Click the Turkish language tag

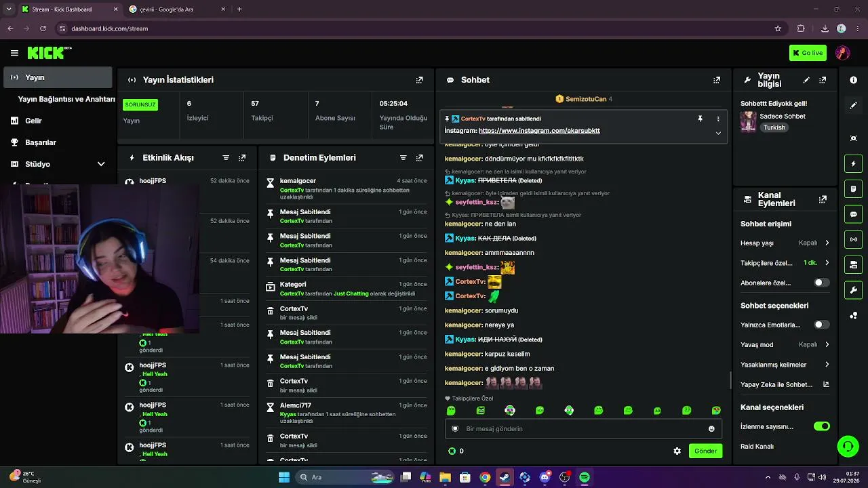pyautogui.click(x=774, y=127)
